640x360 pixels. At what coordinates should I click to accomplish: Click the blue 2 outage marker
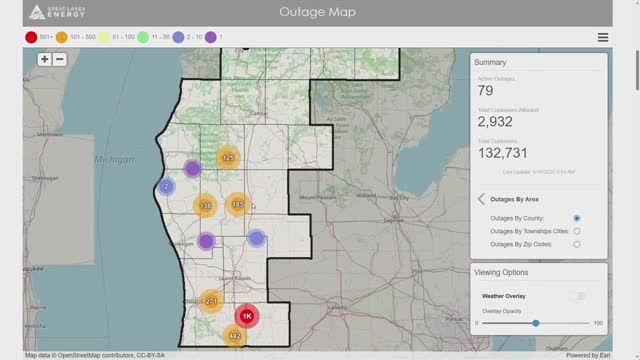(x=166, y=187)
